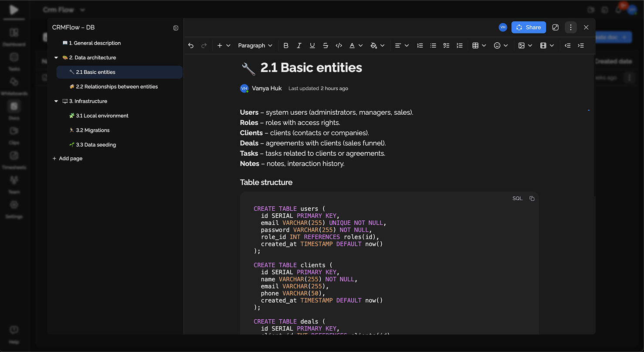The width and height of the screenshot is (644, 352).
Task: Insert a checklist
Action: click(446, 45)
